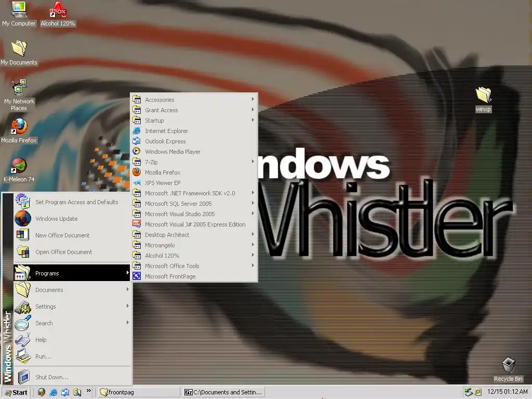Click the Search magnifier icon in Start menu
The image size is (532, 399).
[23, 323]
